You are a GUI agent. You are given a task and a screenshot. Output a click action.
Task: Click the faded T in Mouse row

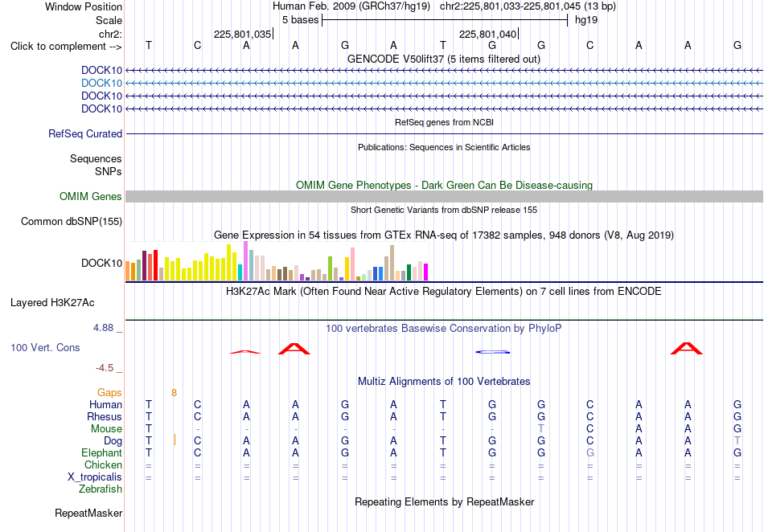(x=541, y=429)
